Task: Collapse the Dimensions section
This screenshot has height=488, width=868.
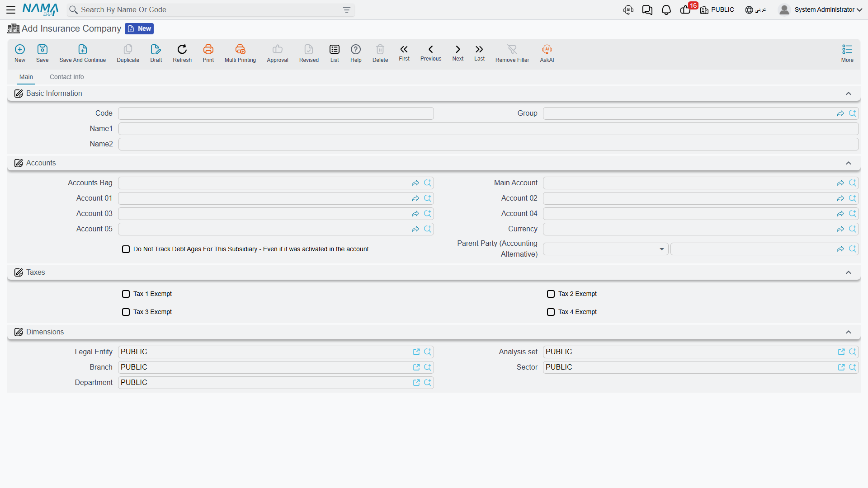Action: point(849,332)
